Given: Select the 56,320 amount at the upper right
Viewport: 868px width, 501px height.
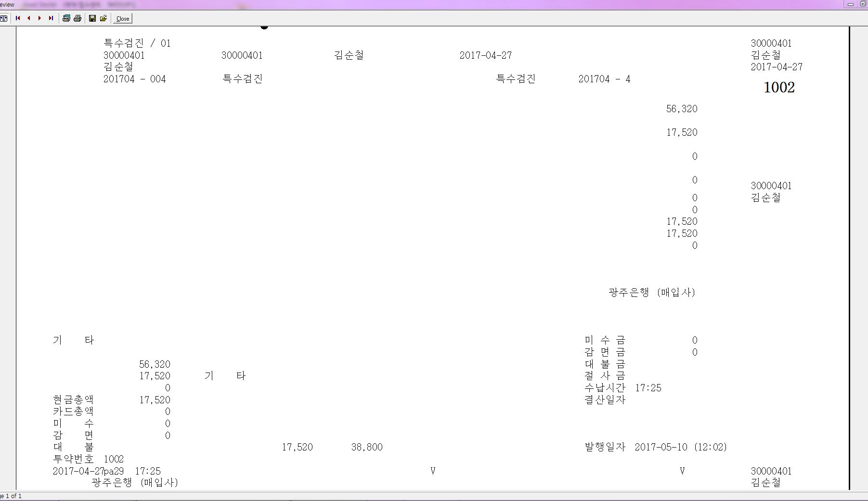Looking at the screenshot, I should point(682,109).
